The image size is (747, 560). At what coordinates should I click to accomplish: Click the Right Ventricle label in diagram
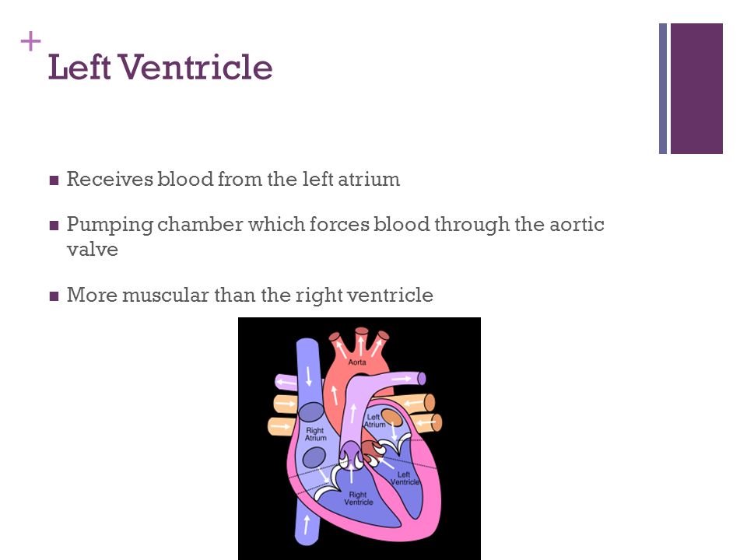point(358,498)
